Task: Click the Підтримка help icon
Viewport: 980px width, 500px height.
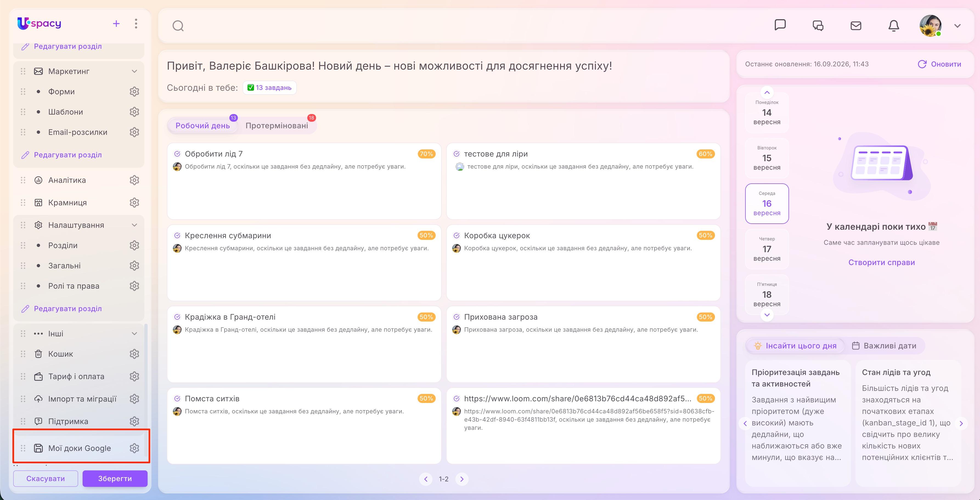Action: [38, 421]
